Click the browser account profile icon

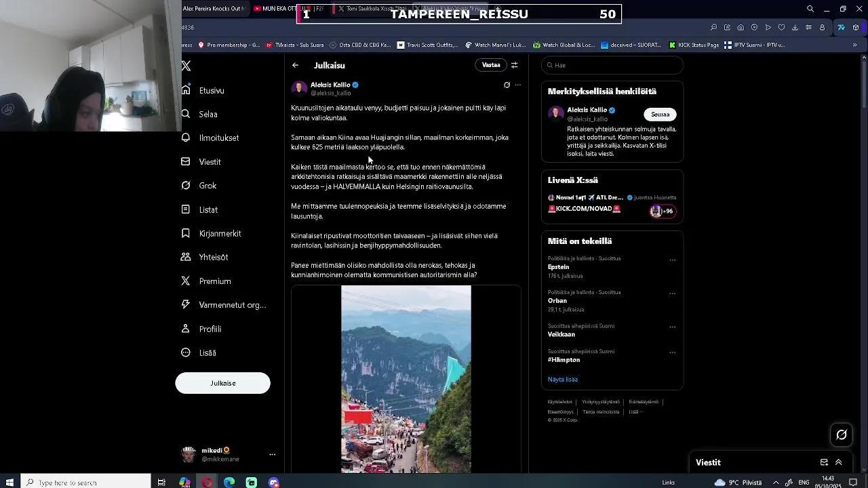(822, 28)
